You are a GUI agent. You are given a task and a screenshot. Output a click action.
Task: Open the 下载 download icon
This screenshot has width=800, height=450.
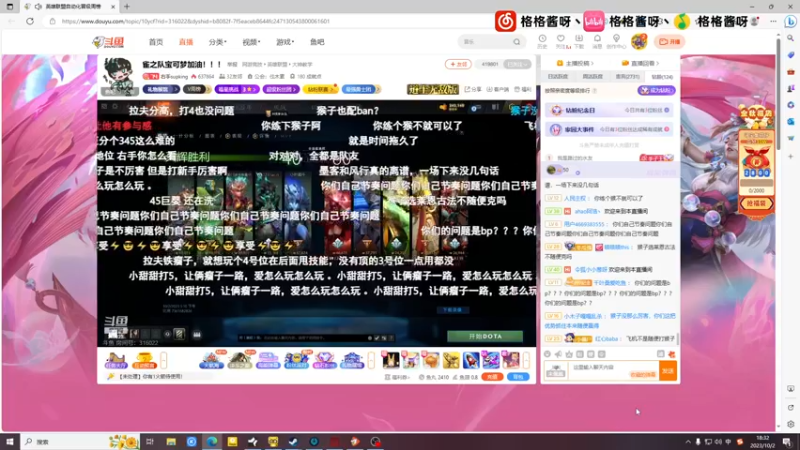579,41
